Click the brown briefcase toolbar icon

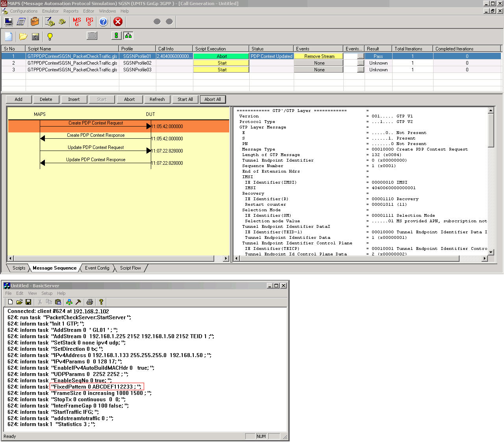(x=35, y=22)
